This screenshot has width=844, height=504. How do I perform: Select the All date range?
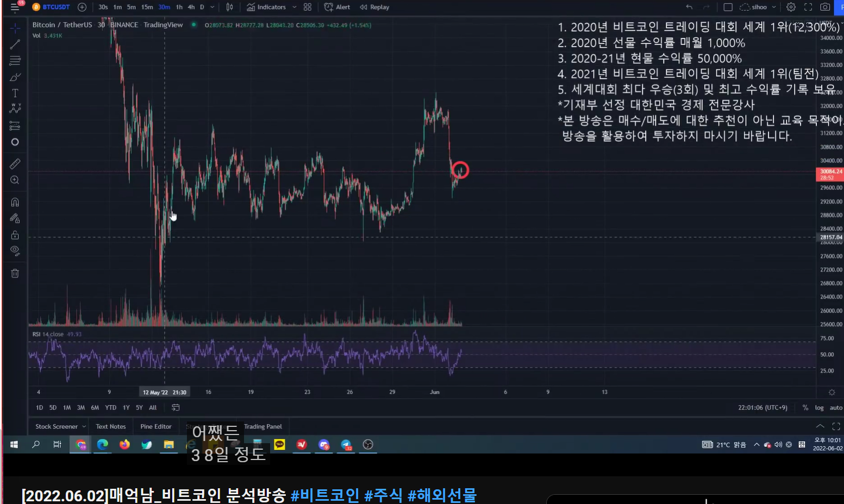coord(153,407)
